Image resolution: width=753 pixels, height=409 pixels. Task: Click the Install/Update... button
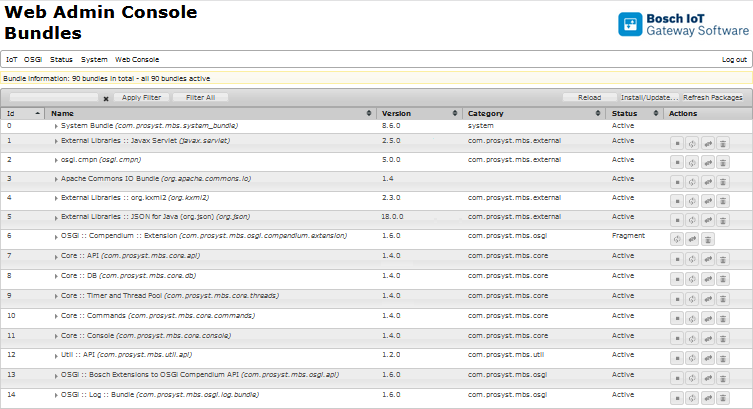coord(649,98)
